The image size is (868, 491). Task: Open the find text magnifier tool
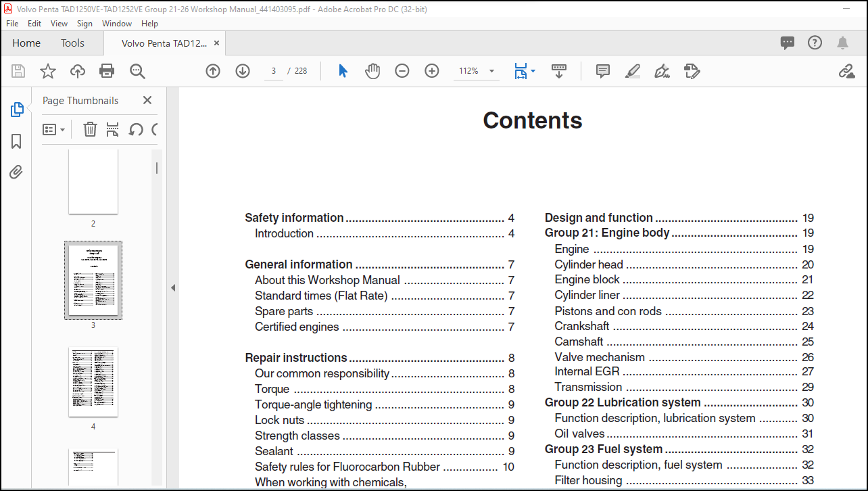pyautogui.click(x=137, y=71)
